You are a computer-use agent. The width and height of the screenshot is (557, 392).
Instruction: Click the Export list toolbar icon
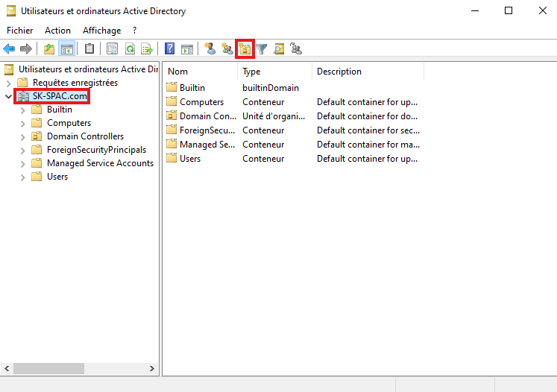(147, 49)
